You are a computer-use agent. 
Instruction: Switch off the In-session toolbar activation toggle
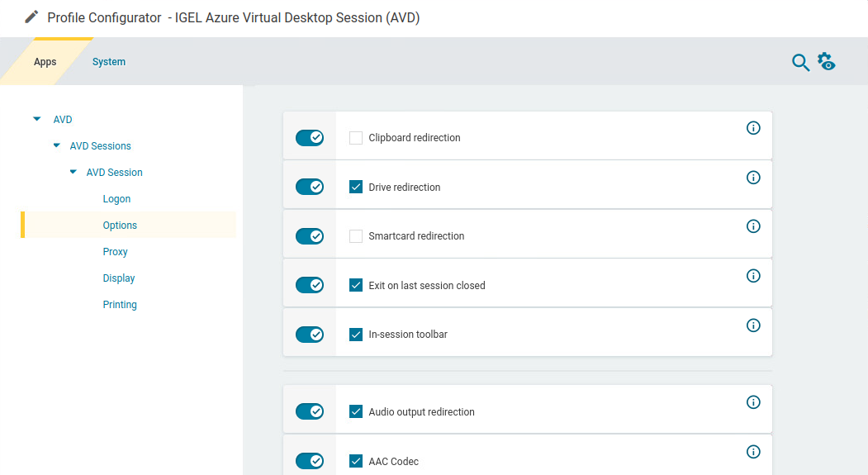(310, 335)
